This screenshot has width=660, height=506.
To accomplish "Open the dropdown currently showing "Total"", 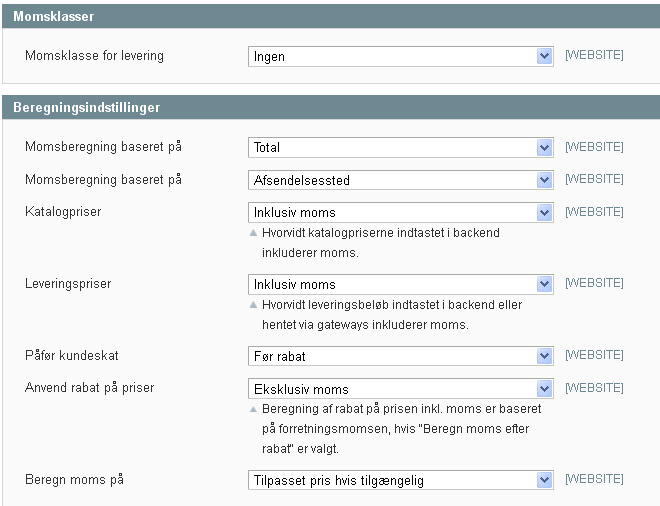I will coord(400,148).
